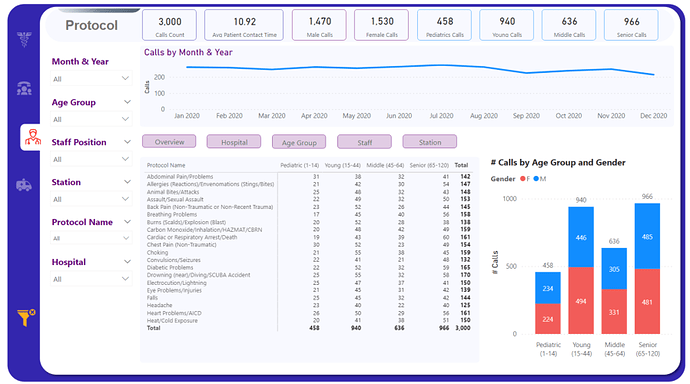
Task: Click the red 224 Pediatric female bar segment
Action: click(x=548, y=319)
